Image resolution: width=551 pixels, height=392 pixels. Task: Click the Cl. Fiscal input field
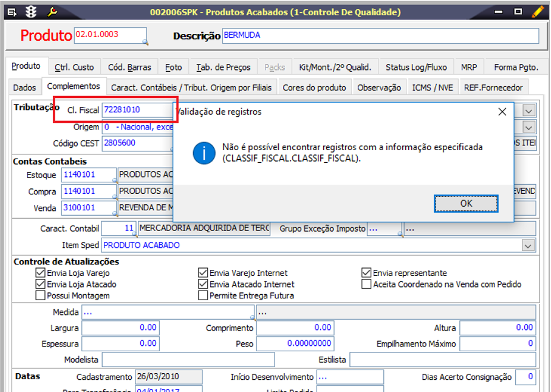tap(137, 111)
